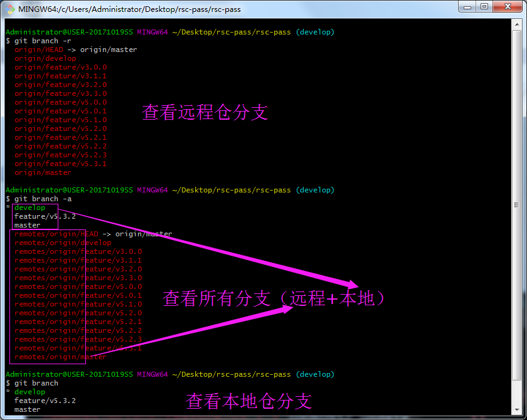This screenshot has width=527, height=420.
Task: Click 'remotes/origin/feature/v3.3.0' line
Action: [78, 278]
